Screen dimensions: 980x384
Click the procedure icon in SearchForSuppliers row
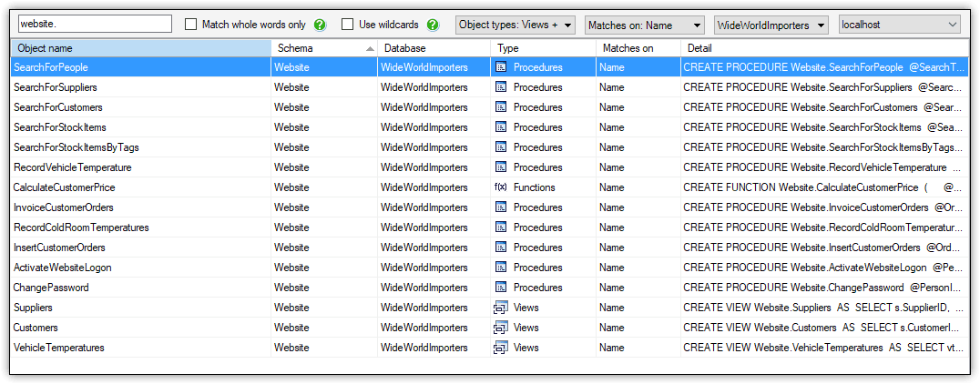pos(501,87)
